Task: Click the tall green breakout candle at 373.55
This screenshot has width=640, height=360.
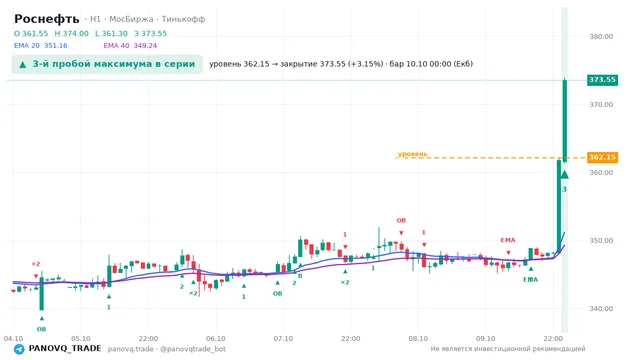Action: coord(565,120)
